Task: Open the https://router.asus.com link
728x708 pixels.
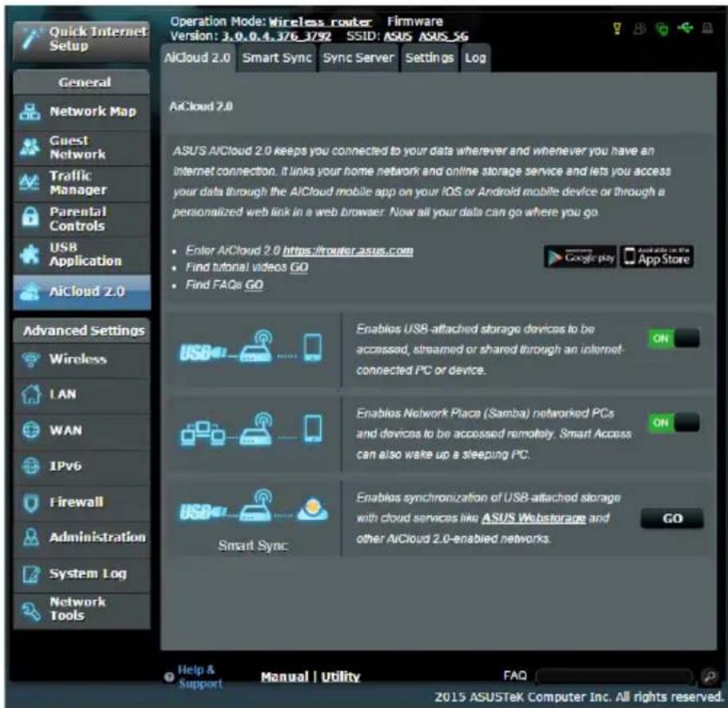Action: [348, 251]
